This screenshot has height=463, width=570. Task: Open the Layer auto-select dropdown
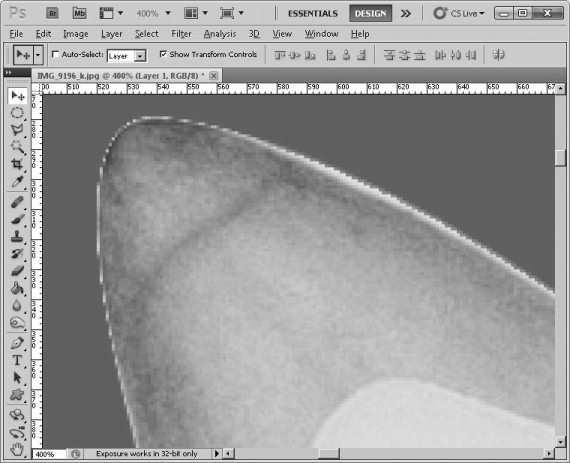(x=127, y=56)
